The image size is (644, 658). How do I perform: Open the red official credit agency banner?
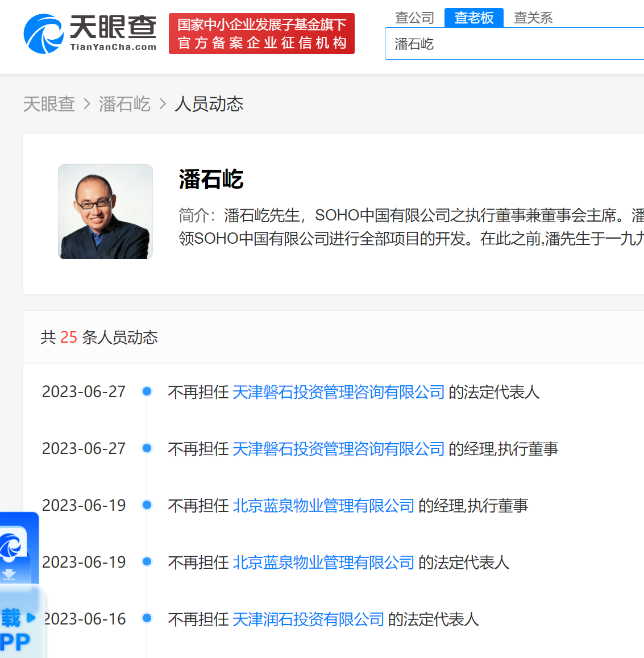(261, 34)
